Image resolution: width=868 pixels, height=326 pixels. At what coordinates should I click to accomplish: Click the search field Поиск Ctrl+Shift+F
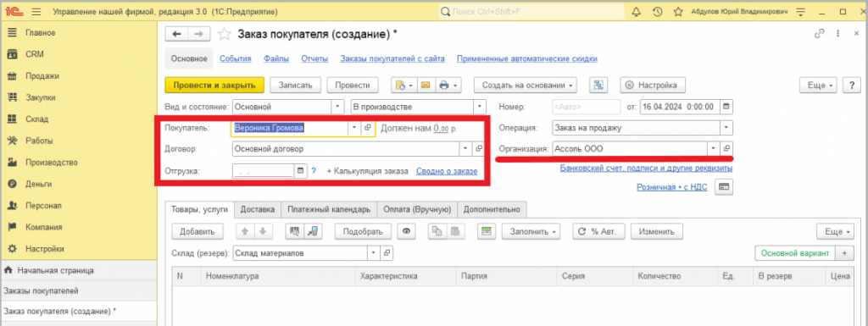click(532, 12)
